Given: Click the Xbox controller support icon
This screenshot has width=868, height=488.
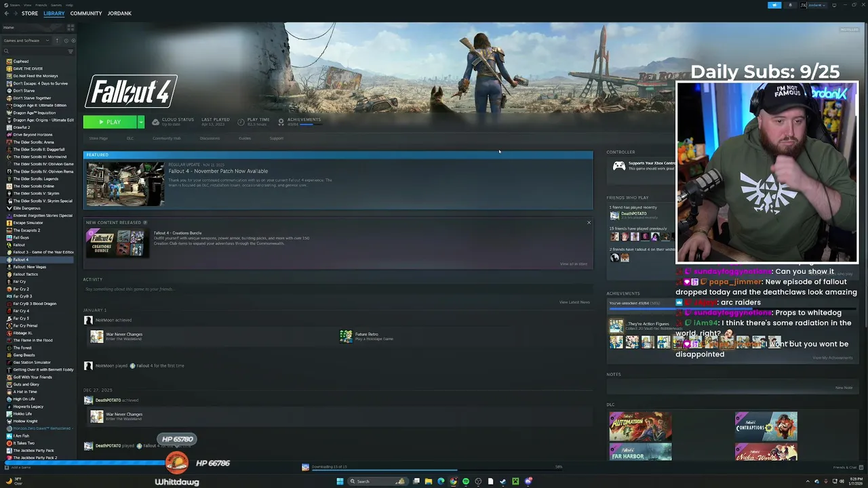Looking at the screenshot, I should point(618,165).
